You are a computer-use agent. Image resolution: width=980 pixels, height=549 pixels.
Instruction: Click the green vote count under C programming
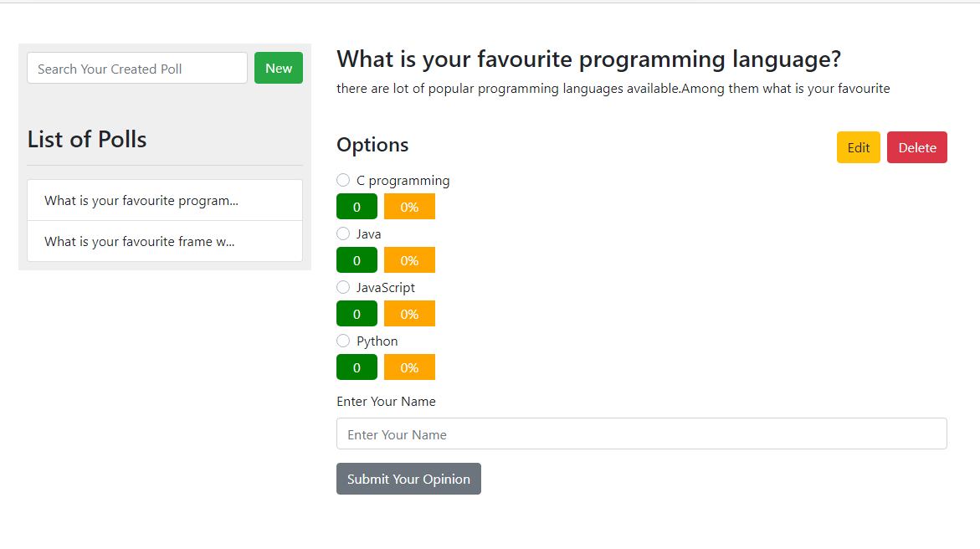click(357, 207)
